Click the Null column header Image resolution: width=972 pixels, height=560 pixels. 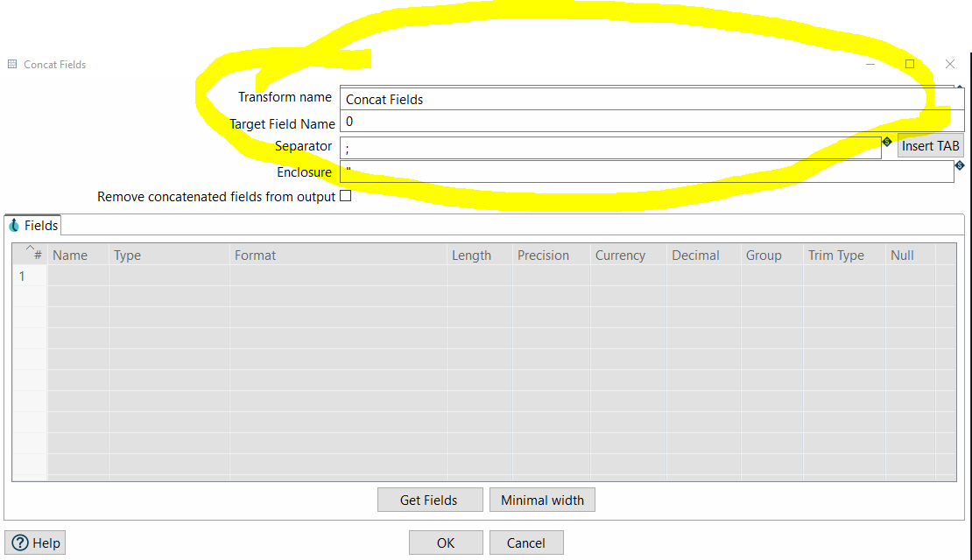pyautogui.click(x=910, y=255)
